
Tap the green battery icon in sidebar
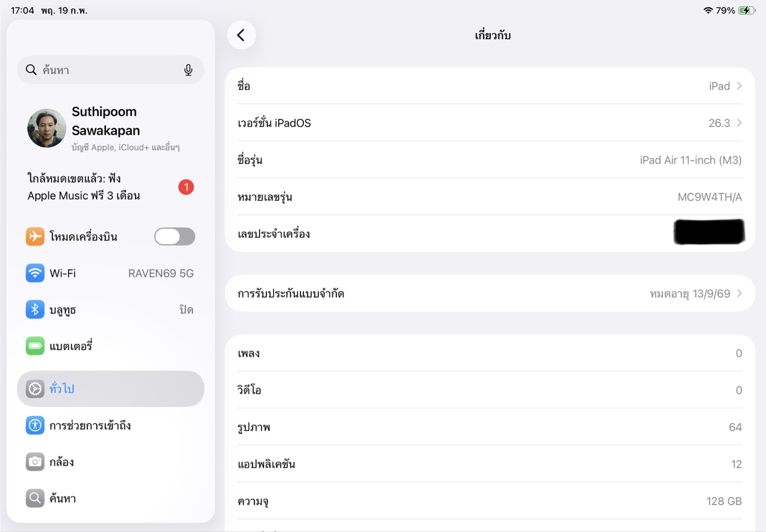click(x=35, y=346)
